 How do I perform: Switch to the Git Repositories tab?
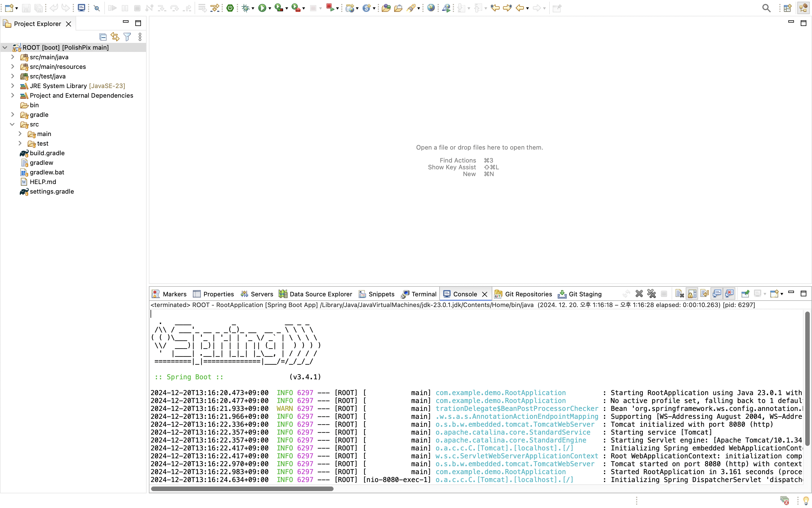[523, 294]
